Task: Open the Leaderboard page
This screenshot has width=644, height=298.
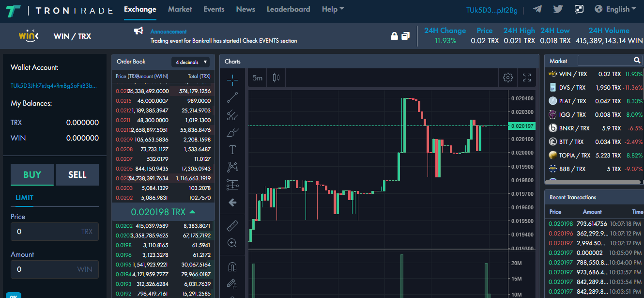Action: point(289,9)
